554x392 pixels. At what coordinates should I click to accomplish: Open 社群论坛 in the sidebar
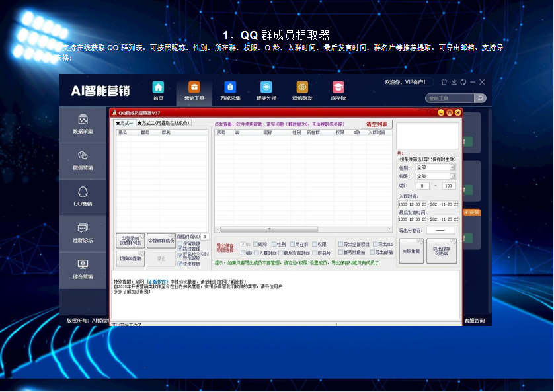tap(83, 233)
